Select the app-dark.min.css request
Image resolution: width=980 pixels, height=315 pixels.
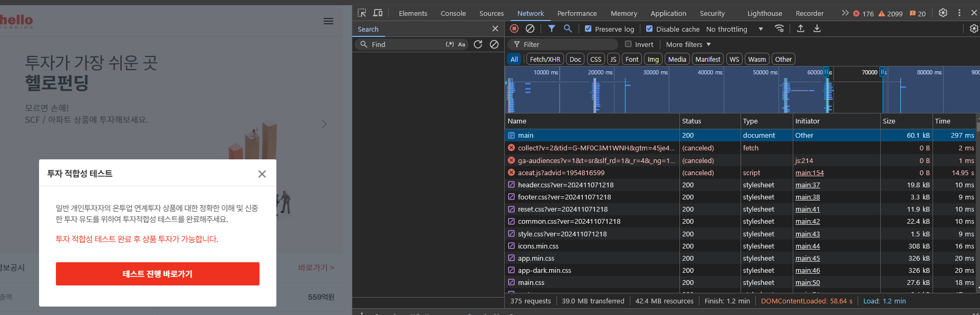coord(740,270)
